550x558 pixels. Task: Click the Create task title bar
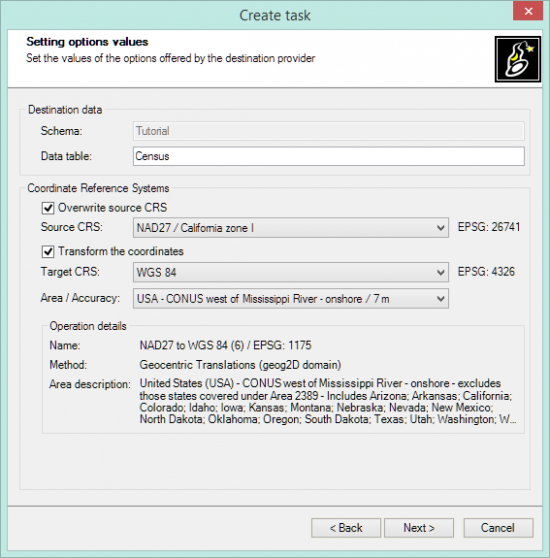275,15
